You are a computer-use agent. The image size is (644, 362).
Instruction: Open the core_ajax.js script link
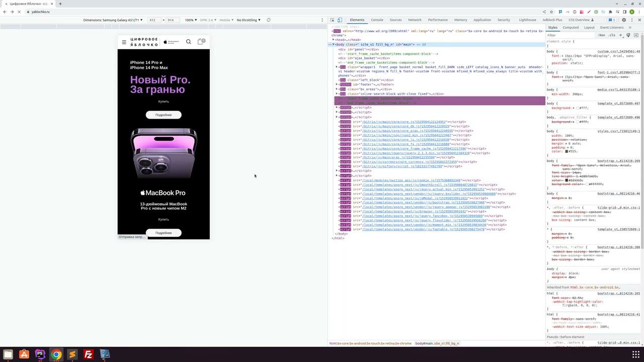pyautogui.click(x=408, y=131)
